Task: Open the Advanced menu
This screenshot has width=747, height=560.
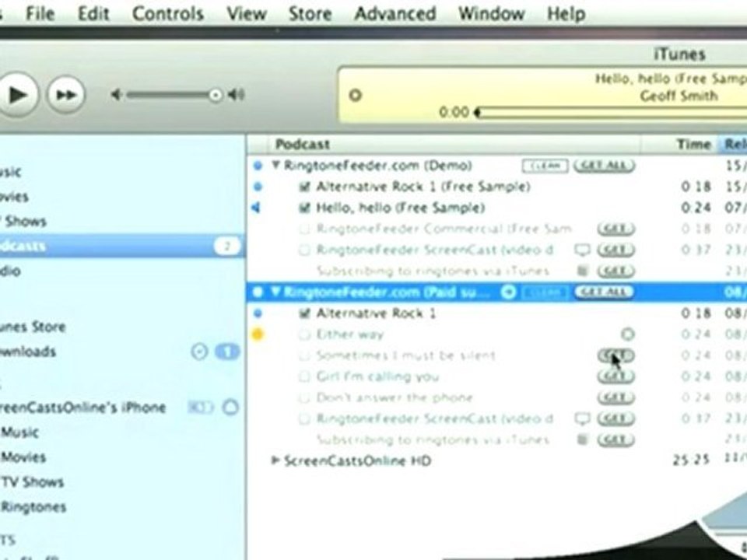Action: 395,14
